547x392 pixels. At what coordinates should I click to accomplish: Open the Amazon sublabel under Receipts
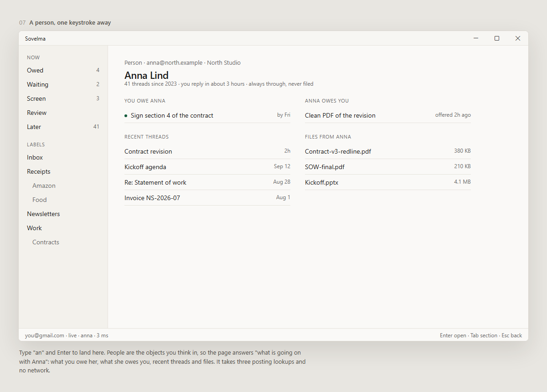pos(63,186)
